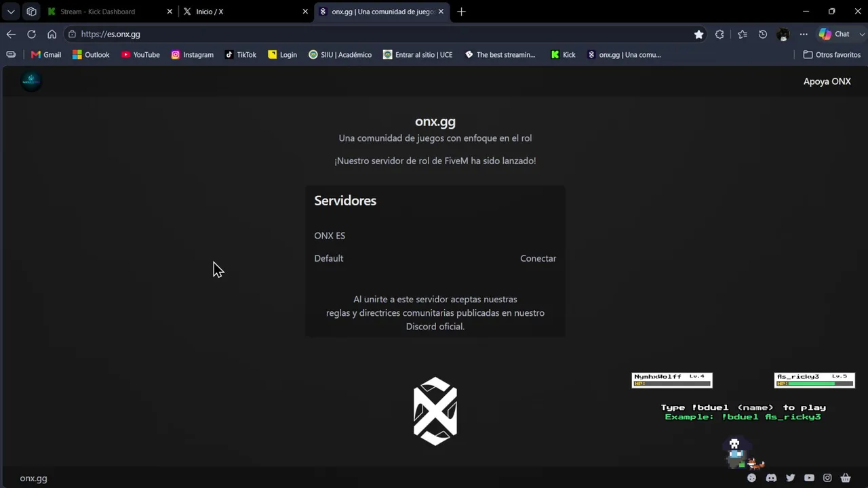868x488 pixels.
Task: Close the Stream - Kick Dashboard tab
Action: [x=170, y=12]
